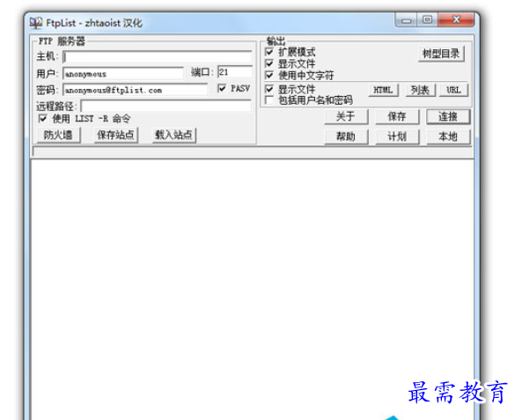The width and height of the screenshot is (515, 420).
Task: Close the FtpList window
Action: tap(456, 20)
